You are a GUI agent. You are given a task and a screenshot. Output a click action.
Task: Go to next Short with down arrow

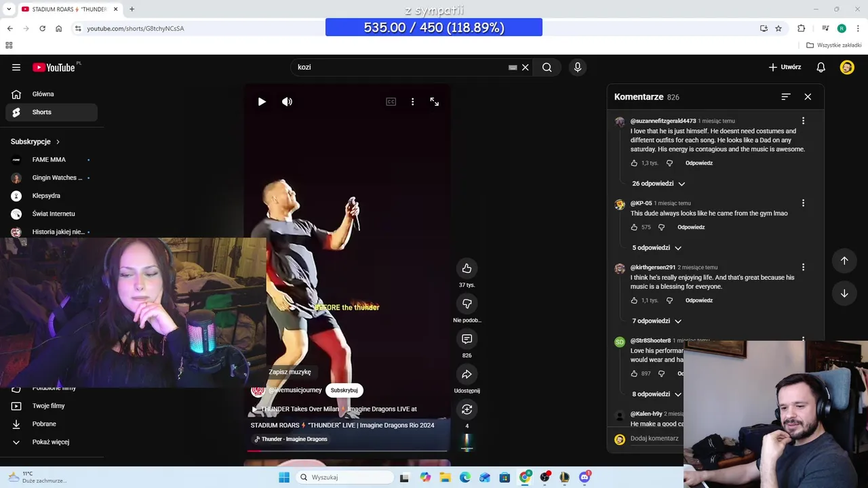tap(844, 293)
